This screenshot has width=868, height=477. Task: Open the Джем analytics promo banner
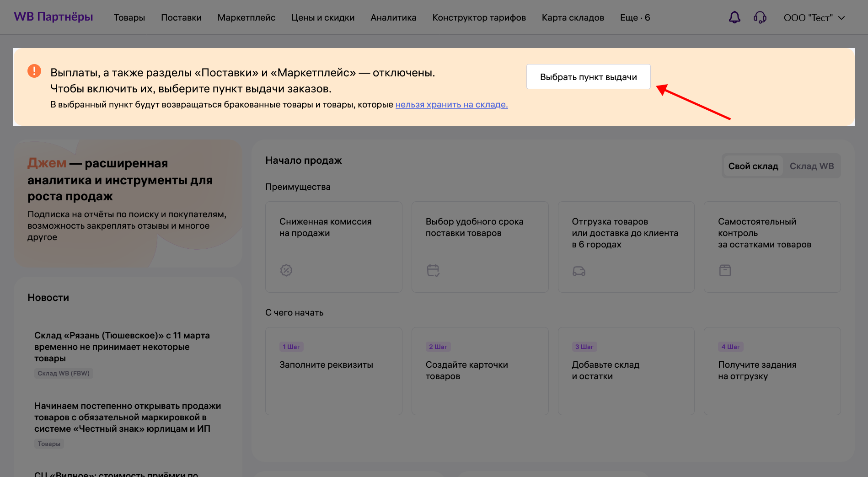(x=128, y=203)
